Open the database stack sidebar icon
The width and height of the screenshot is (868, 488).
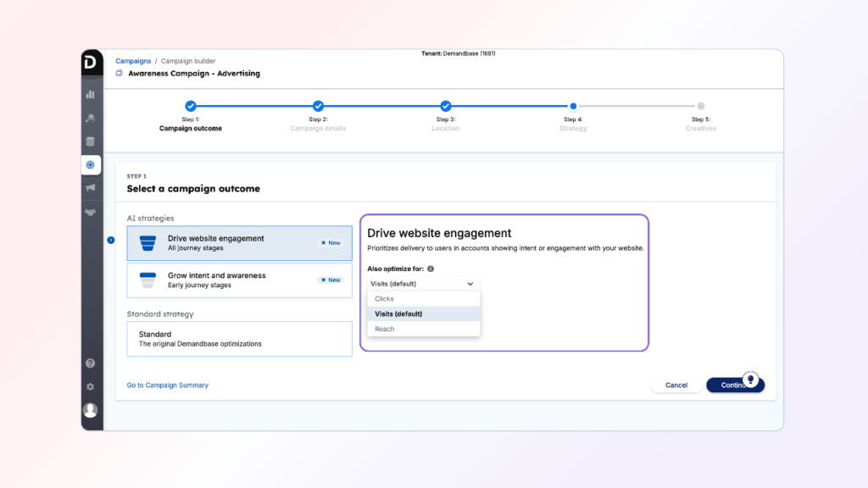tap(91, 141)
